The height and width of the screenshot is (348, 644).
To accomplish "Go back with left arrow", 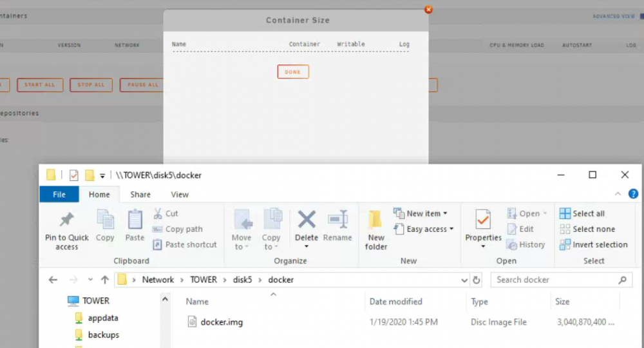I will click(53, 280).
